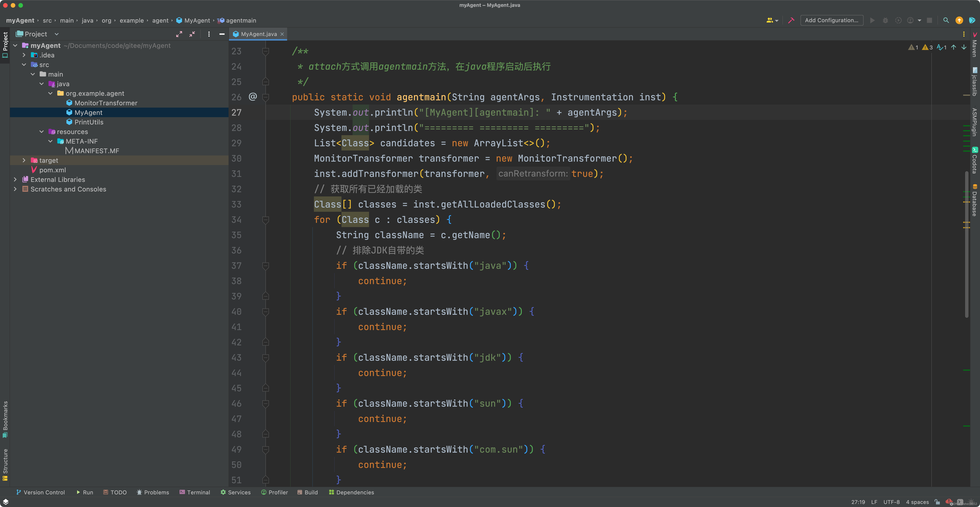Fold the agentmain method at line 26
The image size is (980, 507).
[266, 97]
